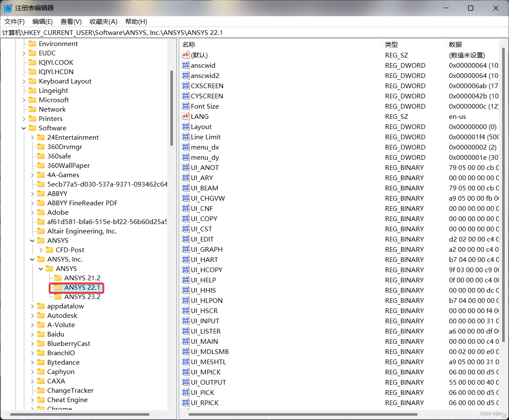The width and height of the screenshot is (509, 420).
Task: Click the tree pane vertical scrollbar
Action: coord(171,108)
